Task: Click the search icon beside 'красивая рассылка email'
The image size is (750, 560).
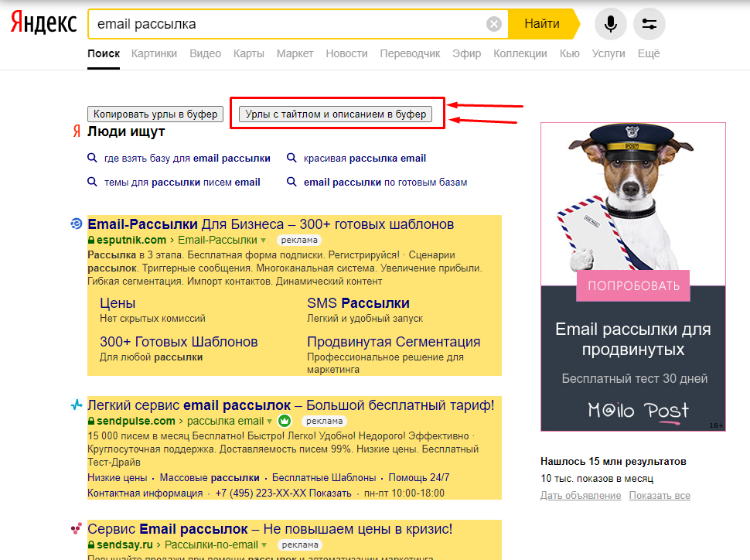Action: [291, 158]
